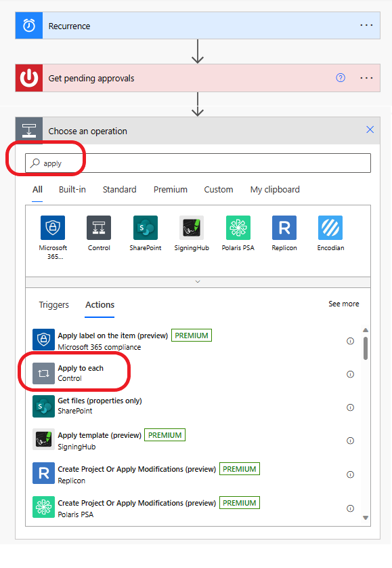Click the actions list scrollbar thumb
The width and height of the screenshot is (392, 568).
pyautogui.click(x=366, y=348)
